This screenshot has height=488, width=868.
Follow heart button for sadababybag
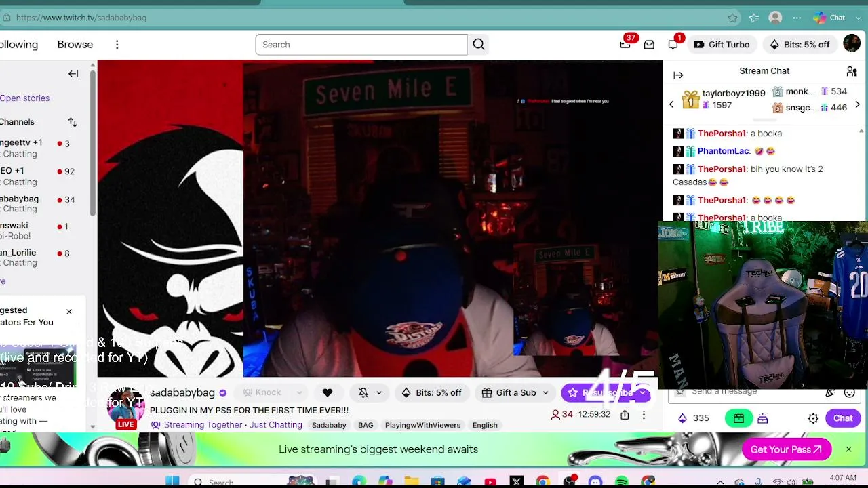click(x=328, y=392)
